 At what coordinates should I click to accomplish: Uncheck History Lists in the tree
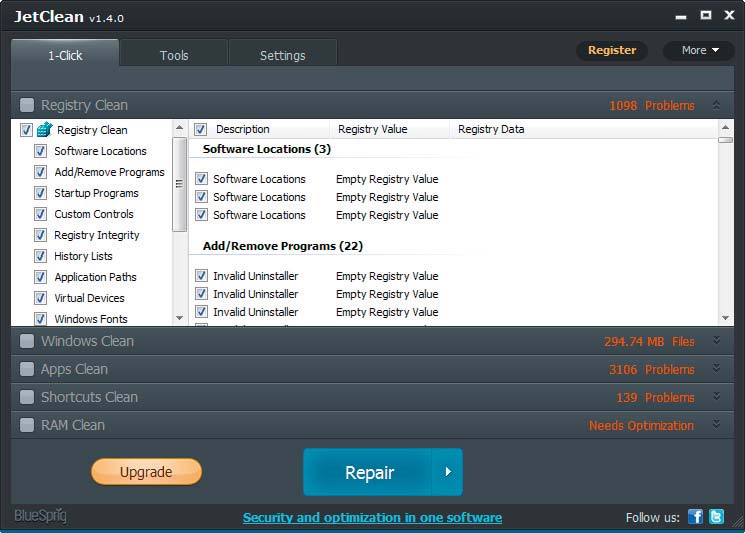pyautogui.click(x=40, y=256)
